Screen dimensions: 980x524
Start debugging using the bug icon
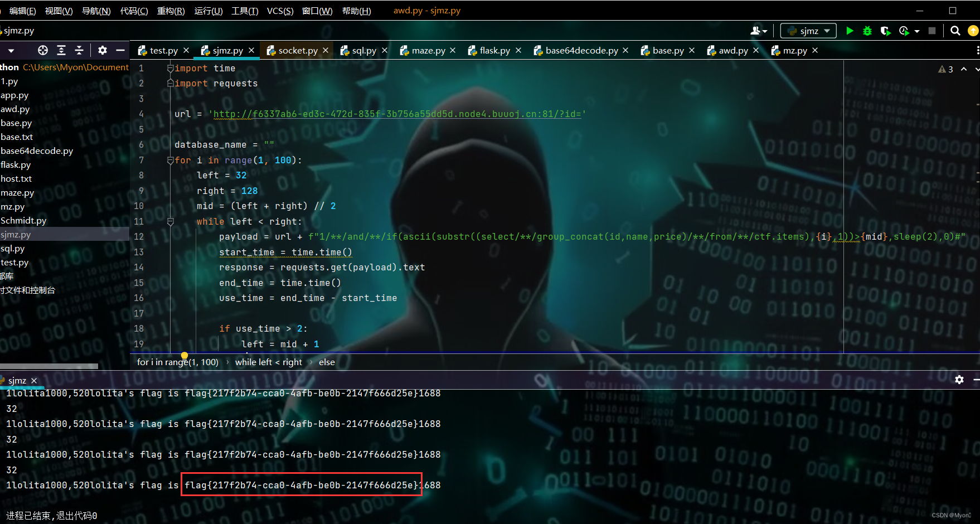click(866, 31)
